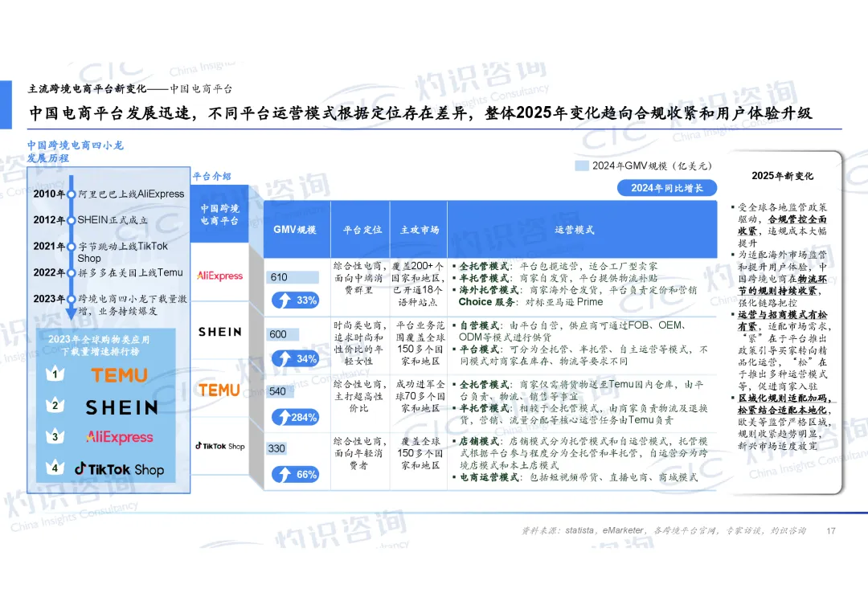The image size is (868, 613).
Task: Click the timeline node for 2023年
Action: tap(71, 300)
